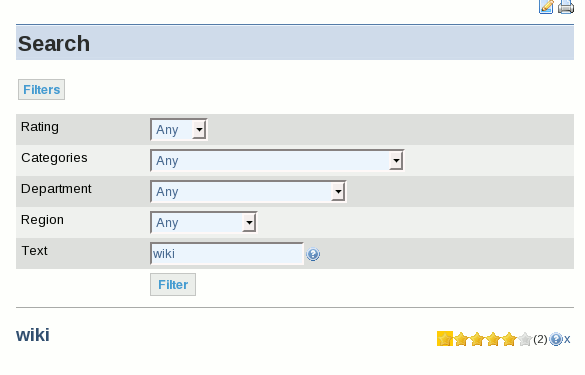
Task: Rate wiki with the third star
Action: [477, 339]
